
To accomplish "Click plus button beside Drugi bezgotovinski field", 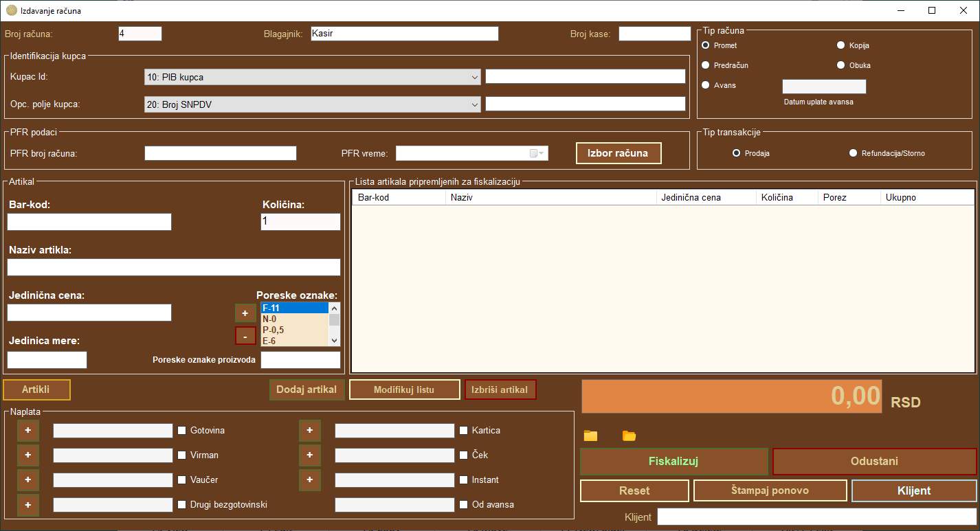I will tap(28, 505).
